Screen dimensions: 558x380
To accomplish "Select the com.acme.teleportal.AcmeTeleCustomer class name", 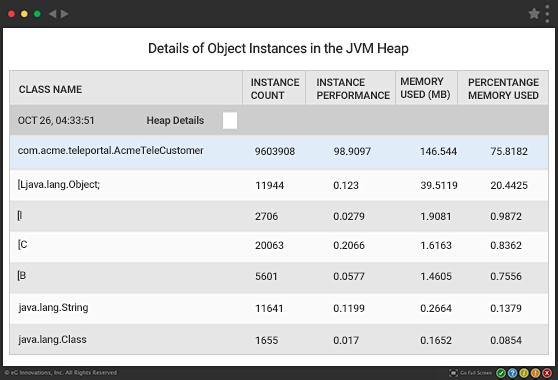I will tap(111, 151).
